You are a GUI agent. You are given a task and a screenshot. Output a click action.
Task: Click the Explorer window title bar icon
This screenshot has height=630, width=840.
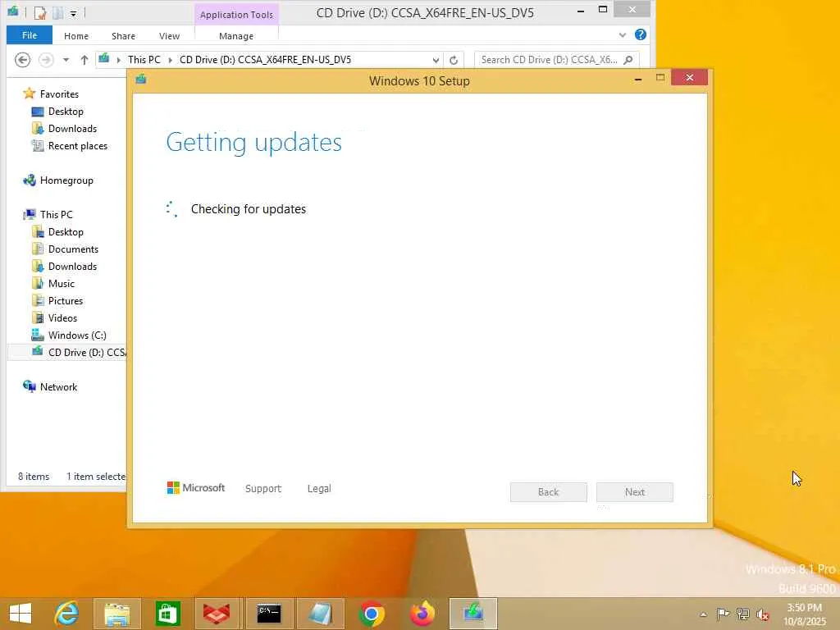click(x=13, y=11)
